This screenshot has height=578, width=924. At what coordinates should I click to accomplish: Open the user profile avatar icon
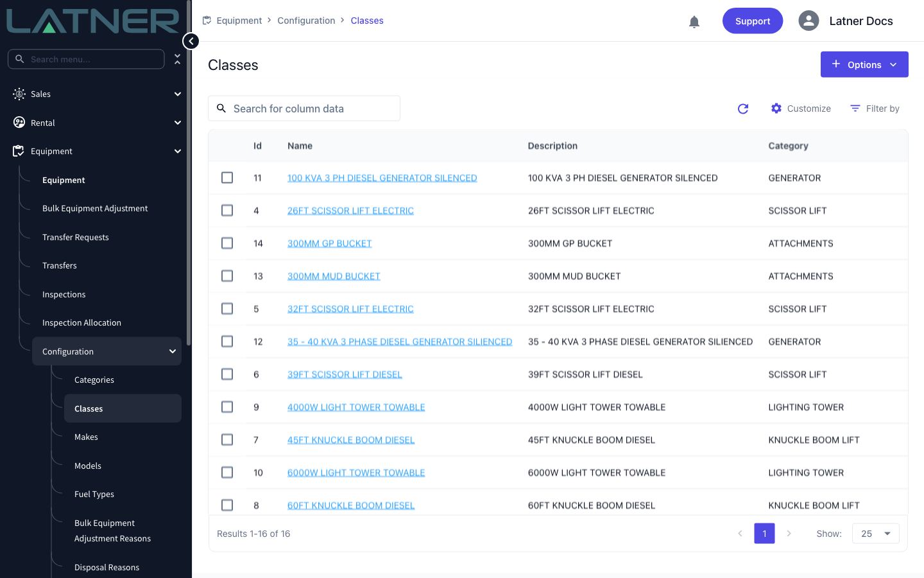coord(809,21)
